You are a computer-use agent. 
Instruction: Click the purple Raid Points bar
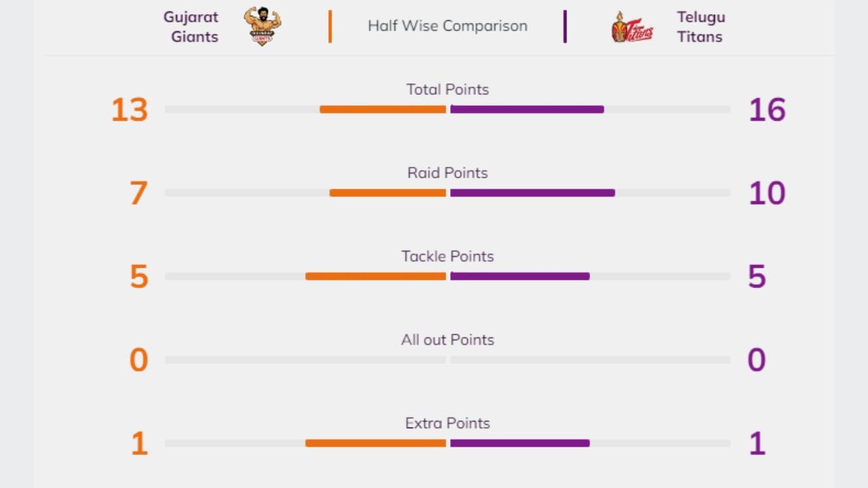click(x=532, y=192)
